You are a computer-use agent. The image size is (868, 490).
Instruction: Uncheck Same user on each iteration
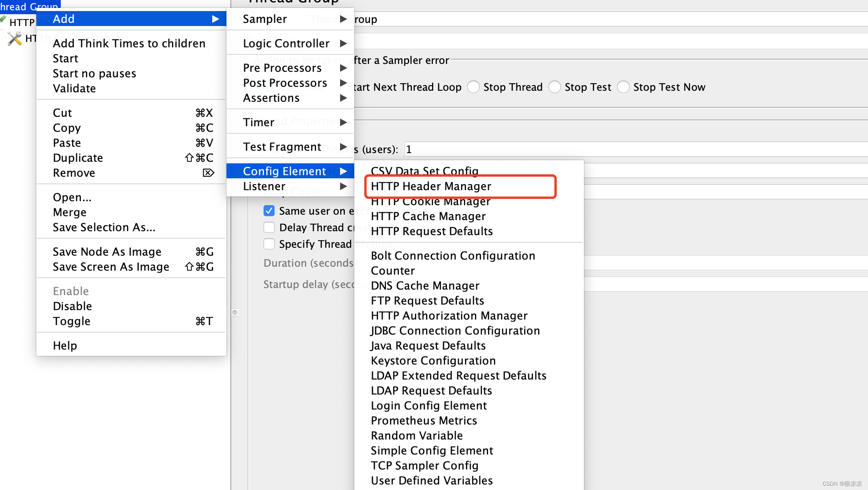point(269,211)
